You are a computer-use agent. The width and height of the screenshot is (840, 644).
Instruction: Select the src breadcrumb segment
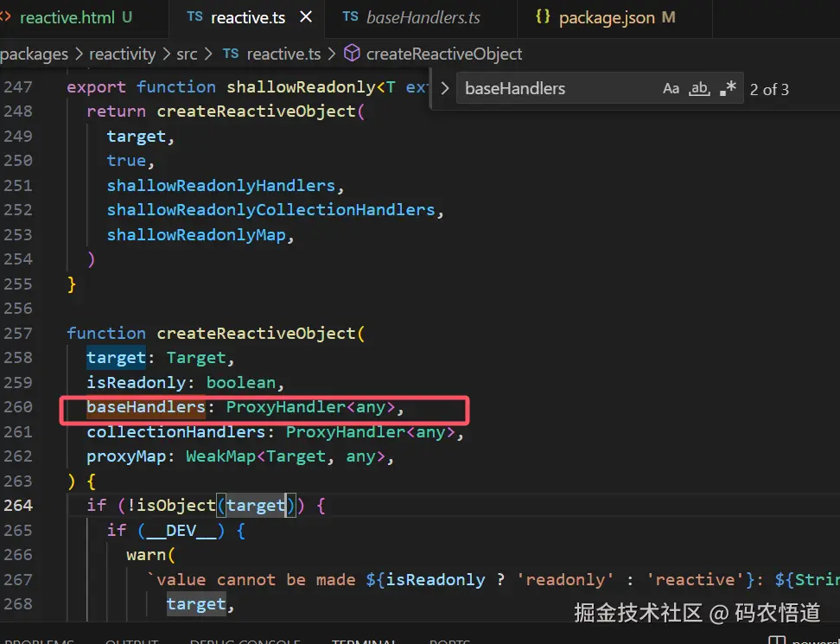point(187,54)
